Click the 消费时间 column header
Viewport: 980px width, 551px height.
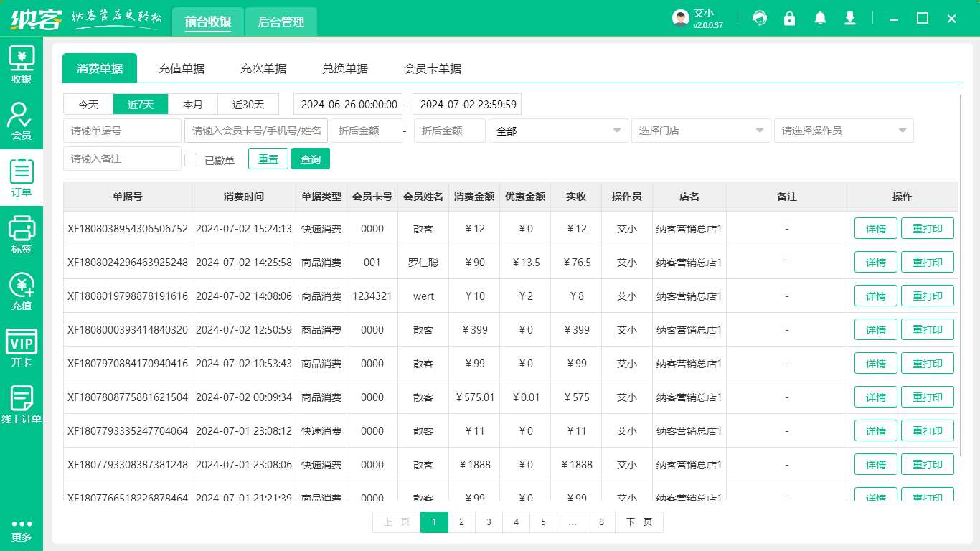[244, 197]
